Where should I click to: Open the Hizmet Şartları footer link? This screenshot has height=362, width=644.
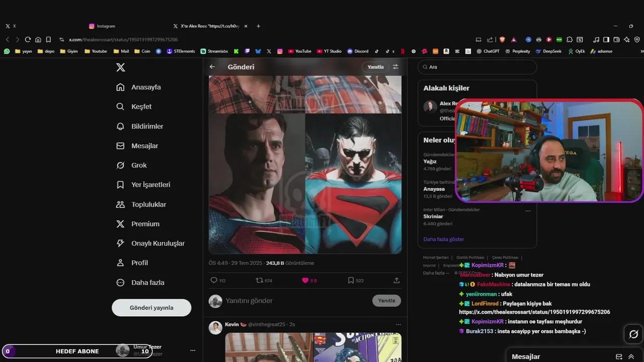click(436, 257)
